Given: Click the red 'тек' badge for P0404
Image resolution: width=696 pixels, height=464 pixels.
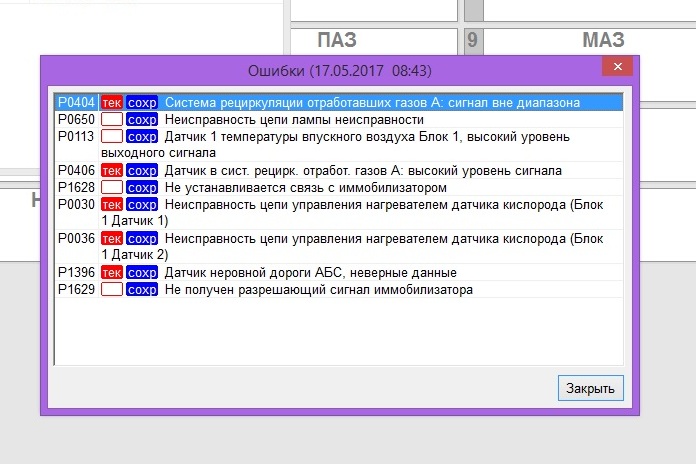Looking at the screenshot, I should pyautogui.click(x=112, y=102).
